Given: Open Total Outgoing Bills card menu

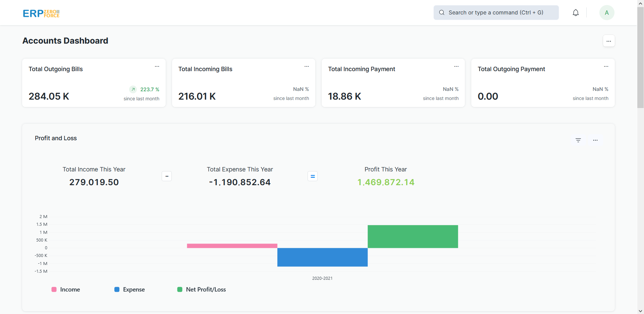Looking at the screenshot, I should pos(157,66).
